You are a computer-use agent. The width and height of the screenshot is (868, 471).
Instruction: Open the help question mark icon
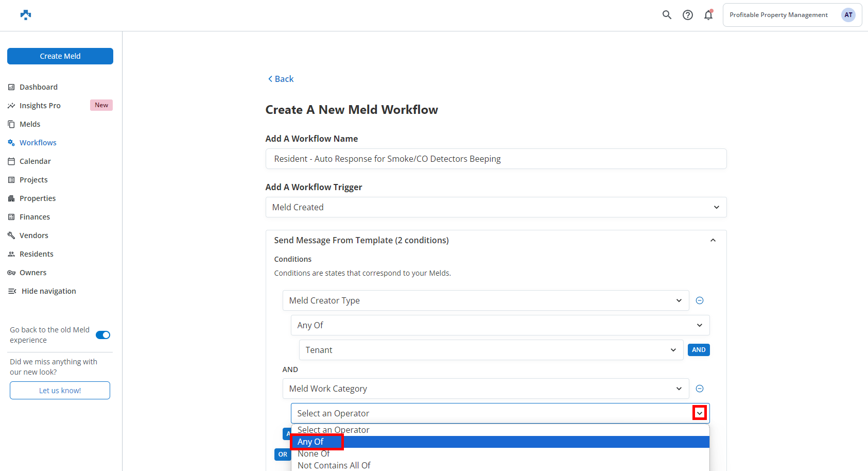(x=688, y=15)
